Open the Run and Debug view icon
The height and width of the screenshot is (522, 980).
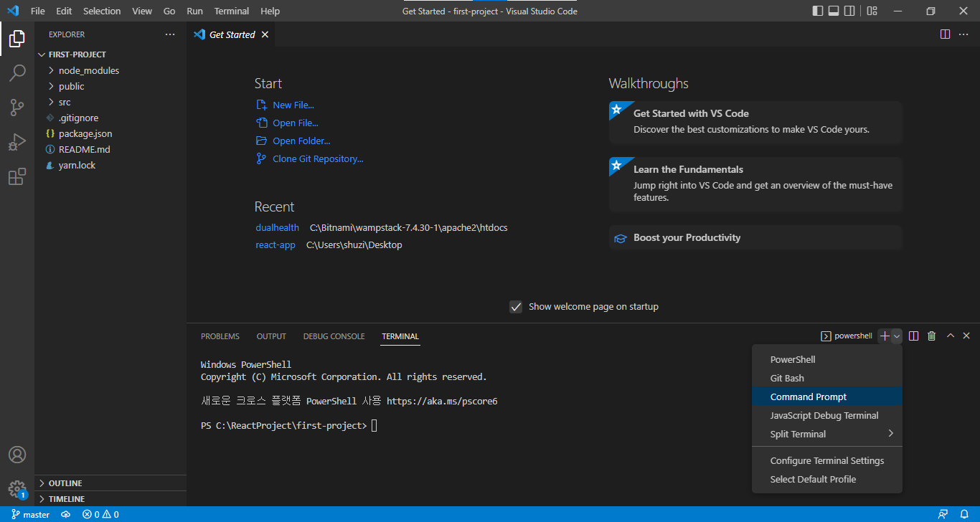click(17, 142)
